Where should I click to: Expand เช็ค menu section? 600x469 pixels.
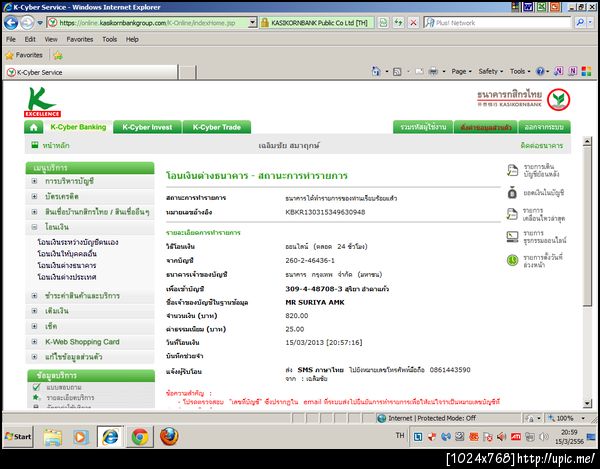coord(34,326)
